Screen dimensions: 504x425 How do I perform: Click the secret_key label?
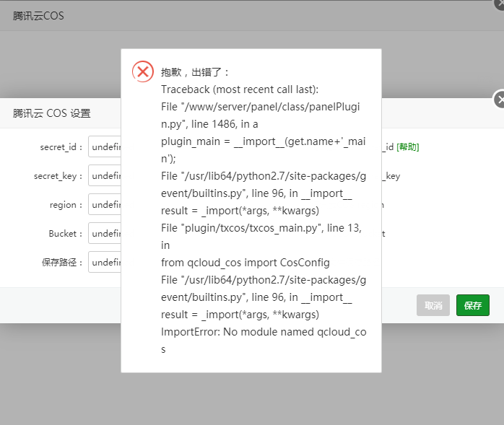tap(58, 176)
